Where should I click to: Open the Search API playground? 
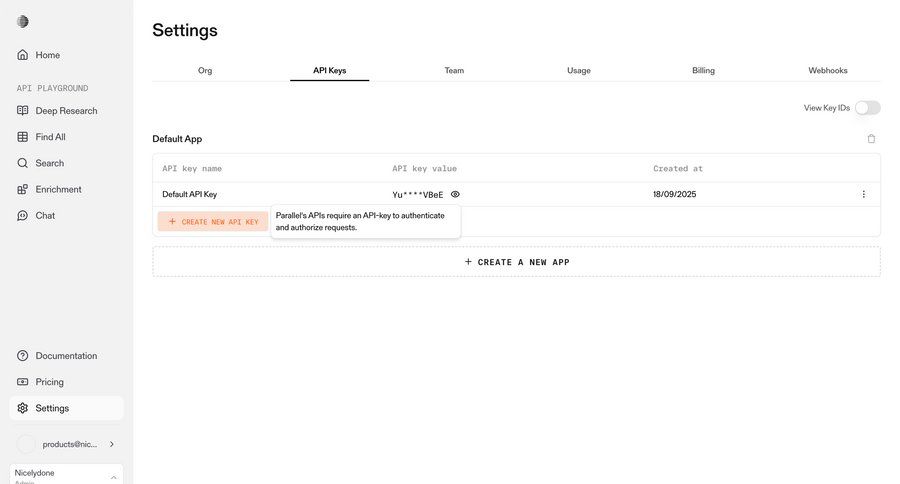49,163
